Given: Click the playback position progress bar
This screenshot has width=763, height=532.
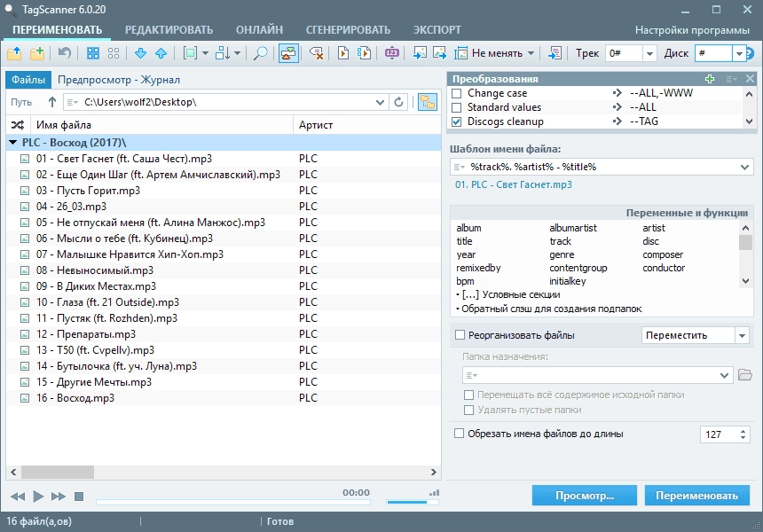Looking at the screenshot, I should [233, 502].
